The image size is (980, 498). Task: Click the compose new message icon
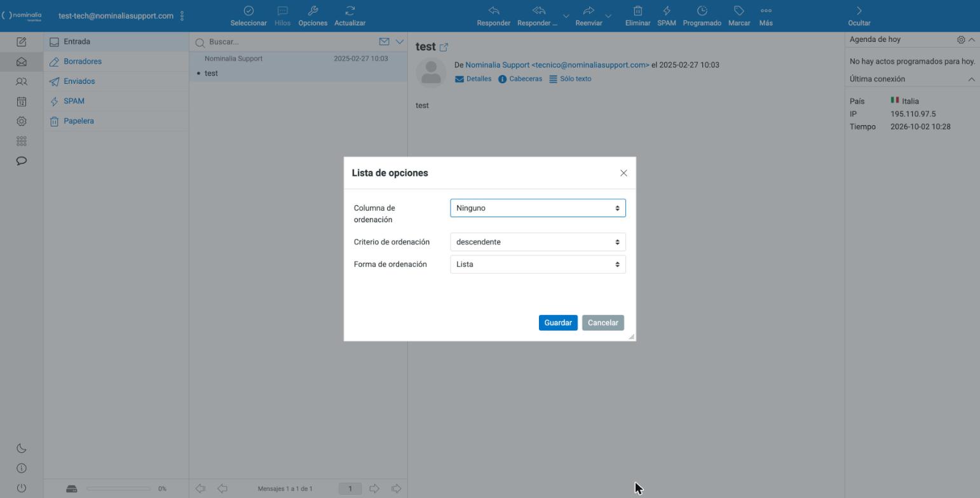(21, 42)
